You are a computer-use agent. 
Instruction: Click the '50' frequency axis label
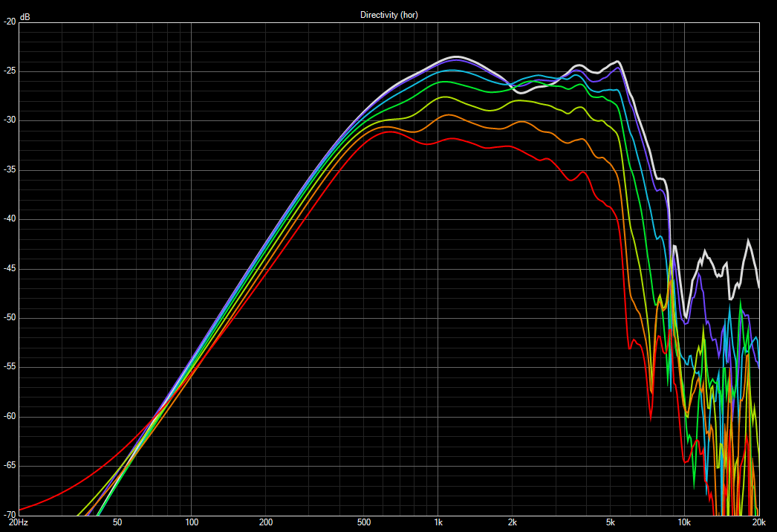point(117,522)
